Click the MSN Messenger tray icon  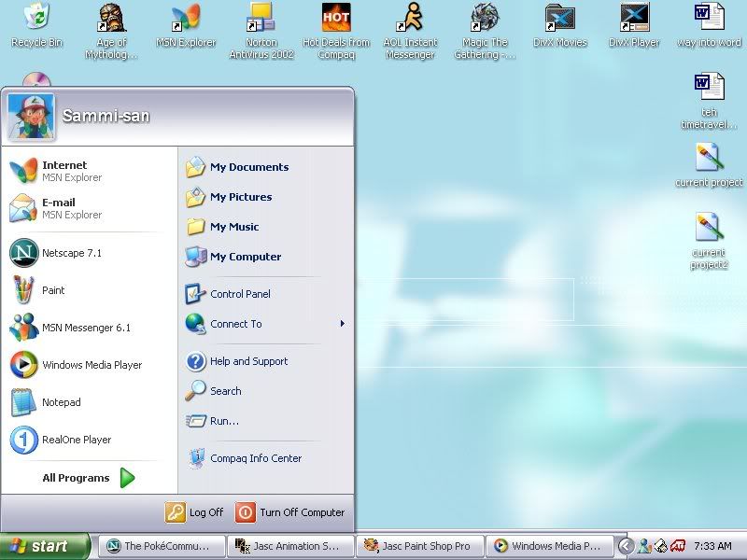(x=645, y=546)
